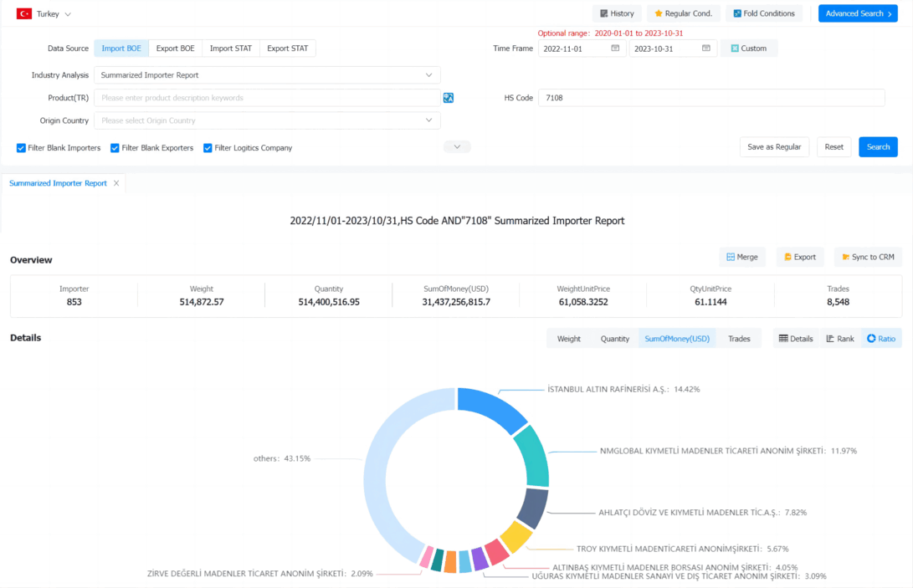This screenshot has width=913, height=588.
Task: Open the start date calendar icon
Action: click(x=615, y=49)
